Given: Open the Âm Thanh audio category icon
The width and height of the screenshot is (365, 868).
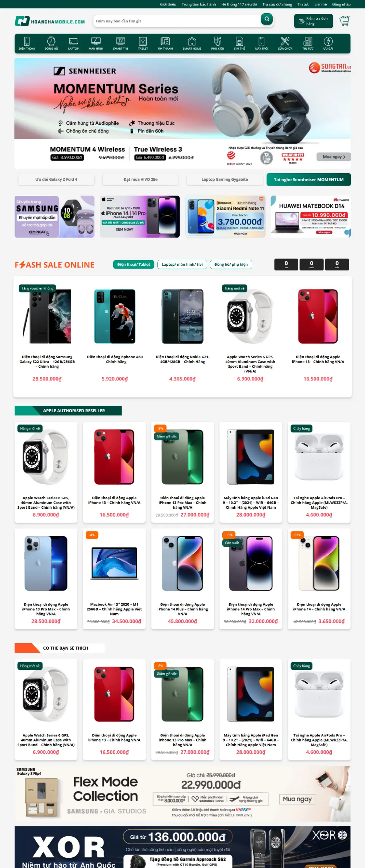Looking at the screenshot, I should click(165, 43).
